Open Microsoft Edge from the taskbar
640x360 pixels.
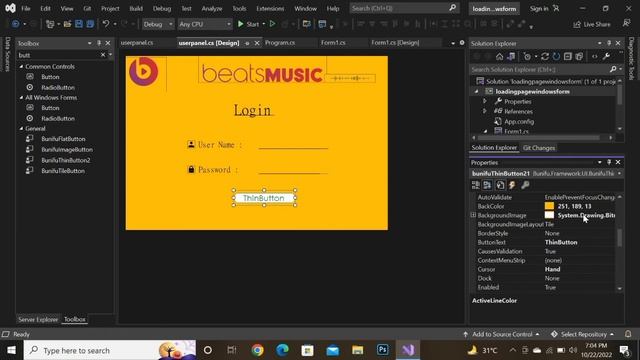pyautogui.click(x=282, y=350)
